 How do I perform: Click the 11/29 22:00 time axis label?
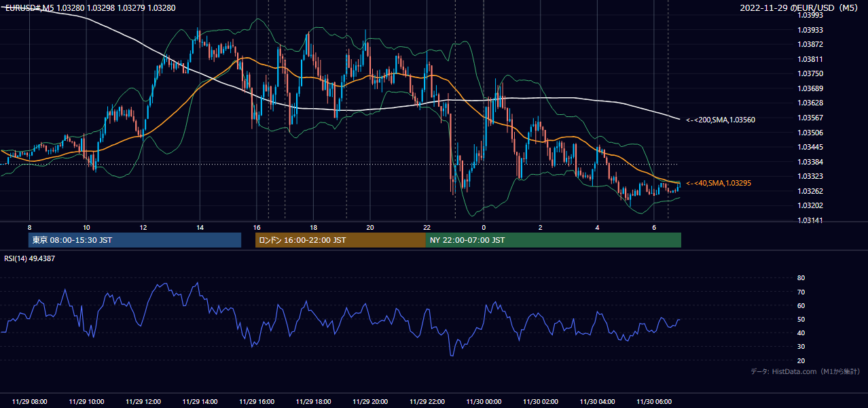click(427, 402)
